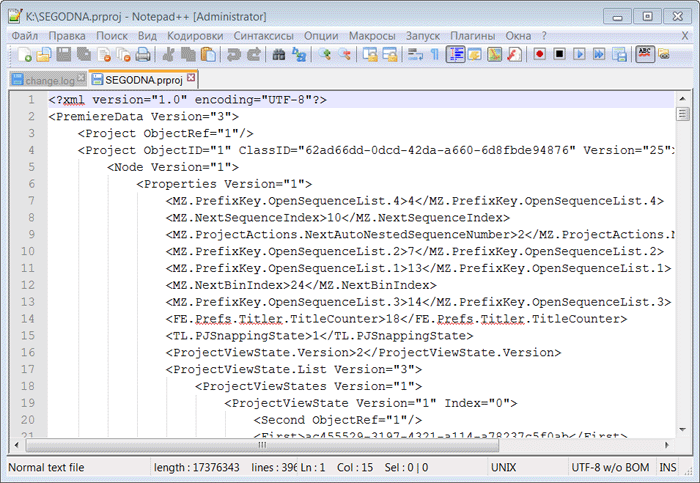The image size is (700, 483).
Task: Open the Запуск menu
Action: 423,36
